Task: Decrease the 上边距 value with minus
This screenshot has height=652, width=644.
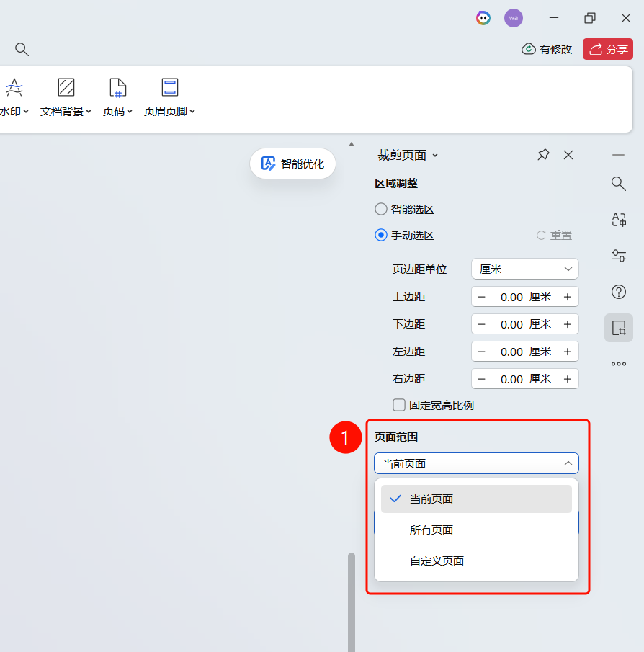Action: coord(481,297)
